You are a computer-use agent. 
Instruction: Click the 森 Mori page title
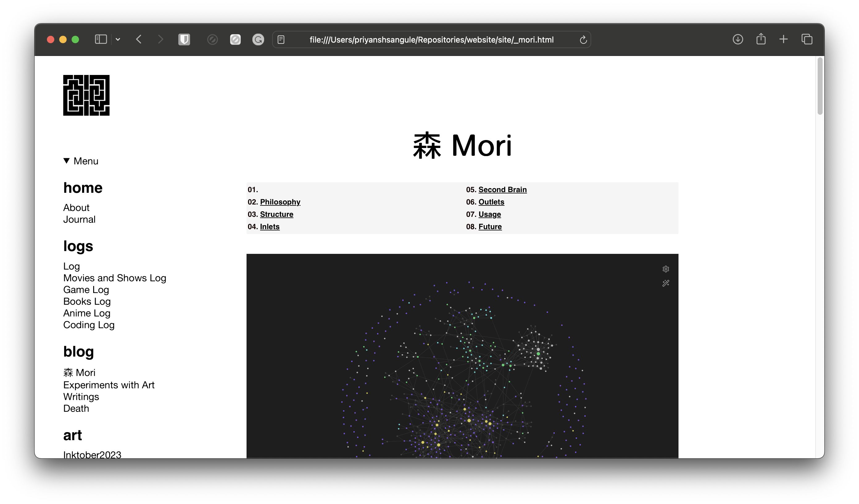point(462,146)
